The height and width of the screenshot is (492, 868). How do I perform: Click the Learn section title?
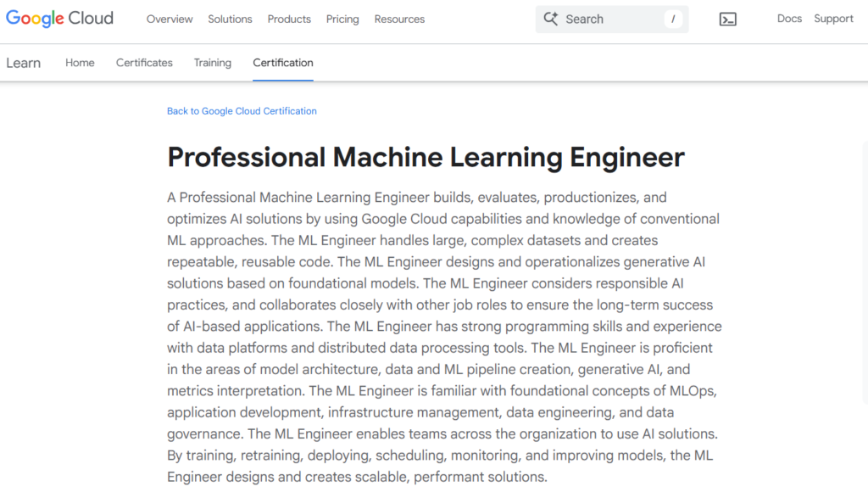23,63
